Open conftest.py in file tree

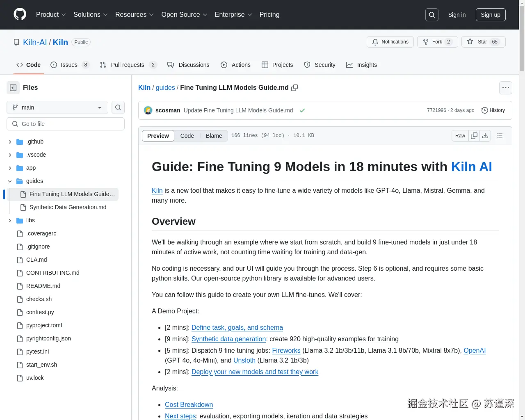pyautogui.click(x=40, y=312)
